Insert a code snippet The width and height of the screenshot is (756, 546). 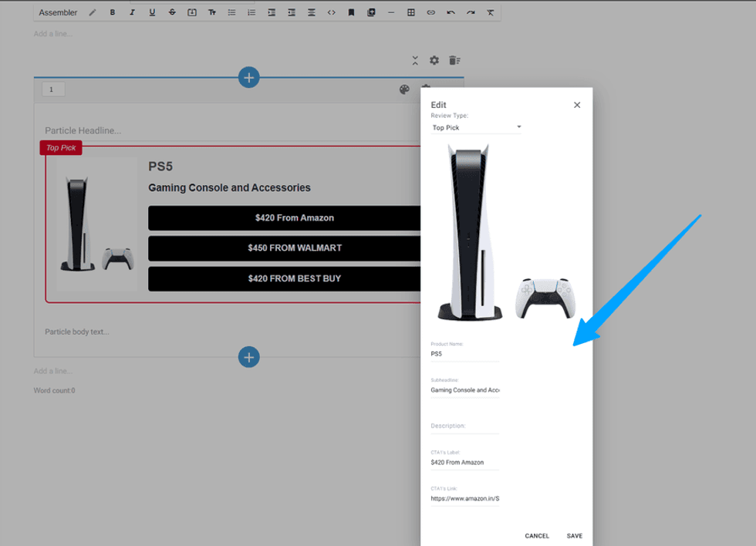[331, 12]
